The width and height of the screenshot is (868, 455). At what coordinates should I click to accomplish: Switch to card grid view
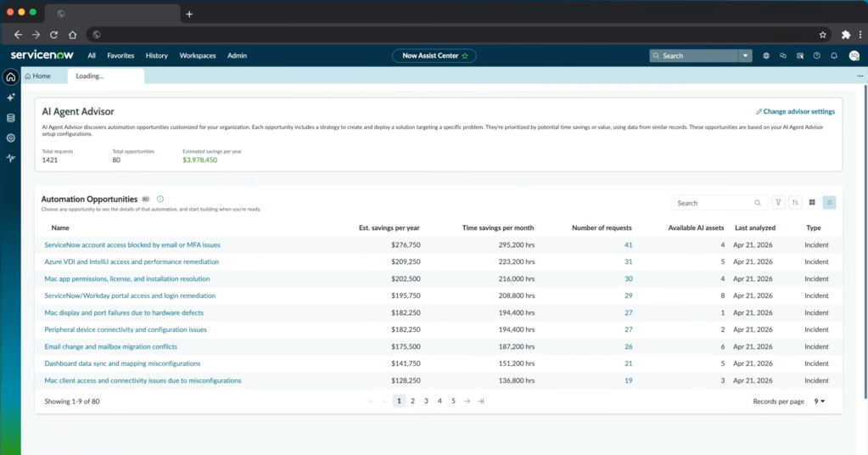[812, 203]
